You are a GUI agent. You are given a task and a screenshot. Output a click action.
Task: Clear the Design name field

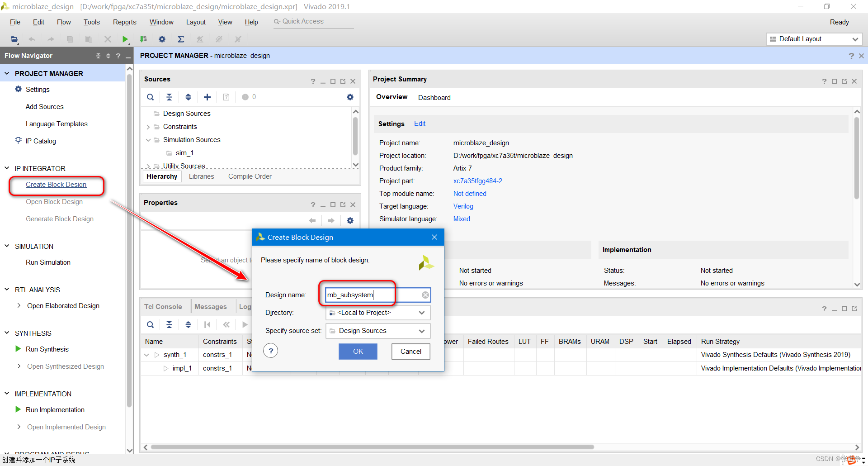[425, 295]
